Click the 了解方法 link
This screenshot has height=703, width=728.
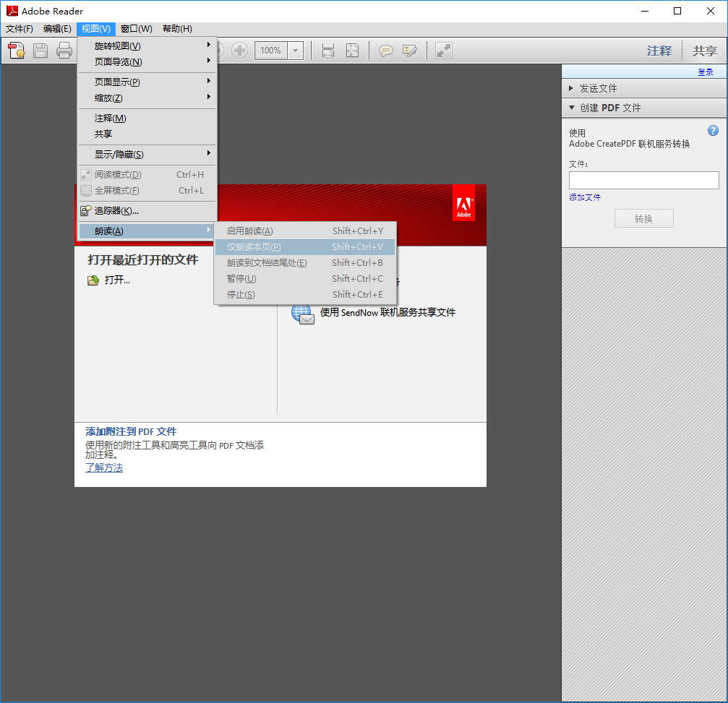[x=104, y=467]
